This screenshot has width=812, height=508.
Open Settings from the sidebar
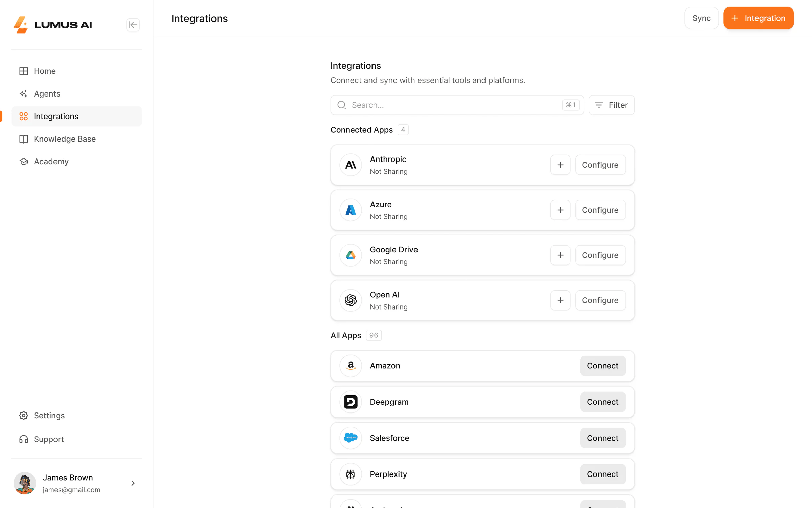point(76,415)
